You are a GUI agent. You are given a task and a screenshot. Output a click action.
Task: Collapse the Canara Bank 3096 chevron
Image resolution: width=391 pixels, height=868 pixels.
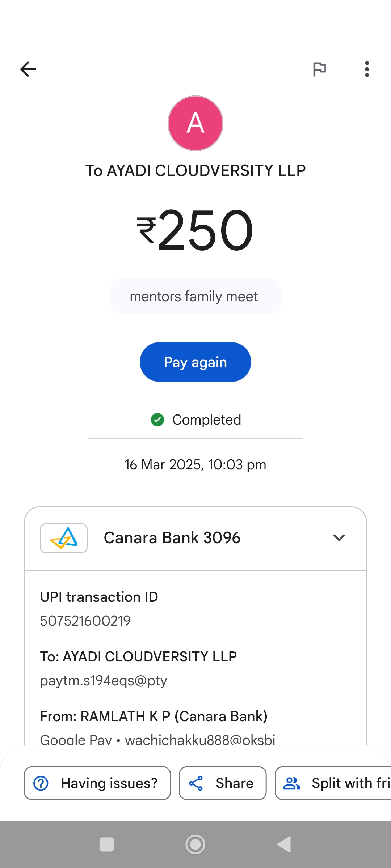point(339,538)
